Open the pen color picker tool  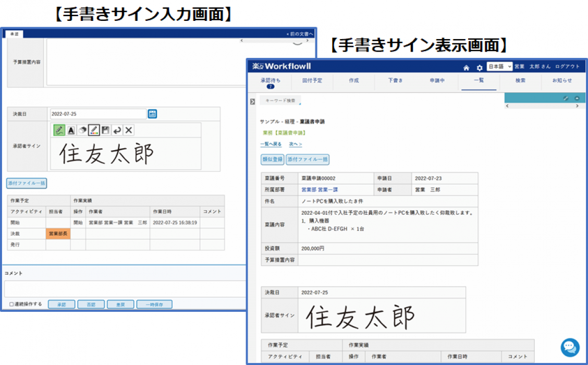94,130
